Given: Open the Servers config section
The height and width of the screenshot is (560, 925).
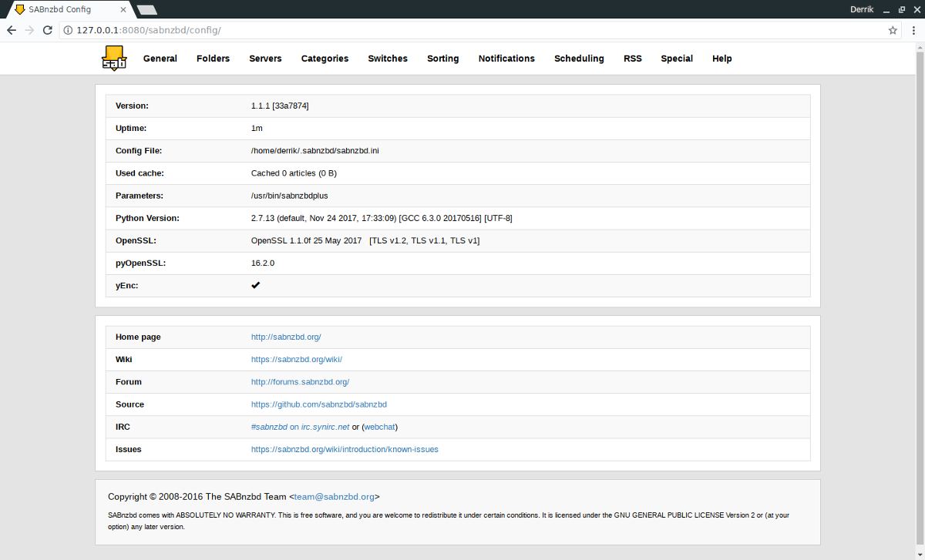Looking at the screenshot, I should point(265,59).
